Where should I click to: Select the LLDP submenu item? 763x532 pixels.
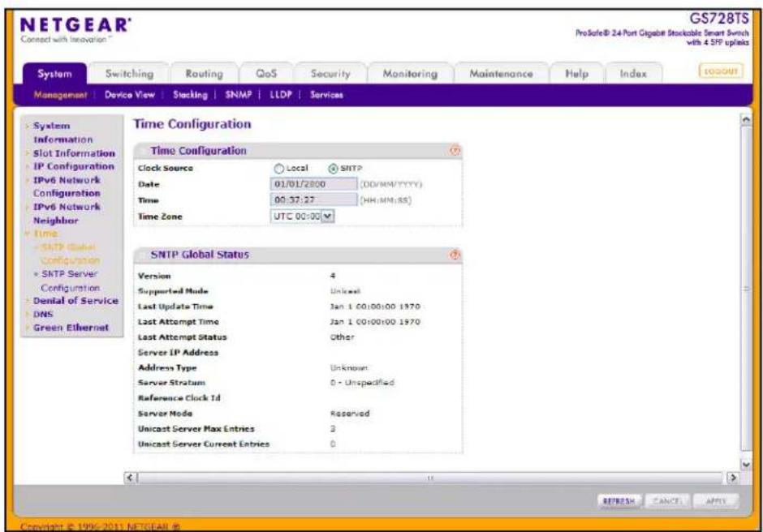(281, 95)
